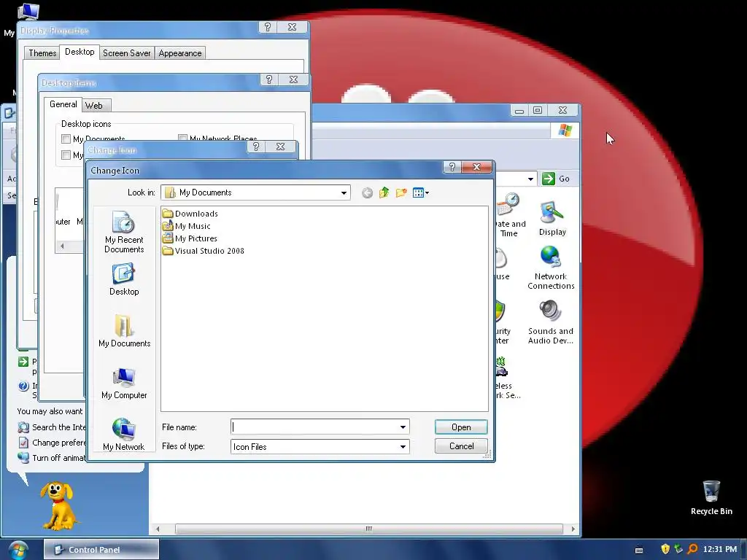
Task: Click the magnifier tray icon
Action: pos(692,549)
